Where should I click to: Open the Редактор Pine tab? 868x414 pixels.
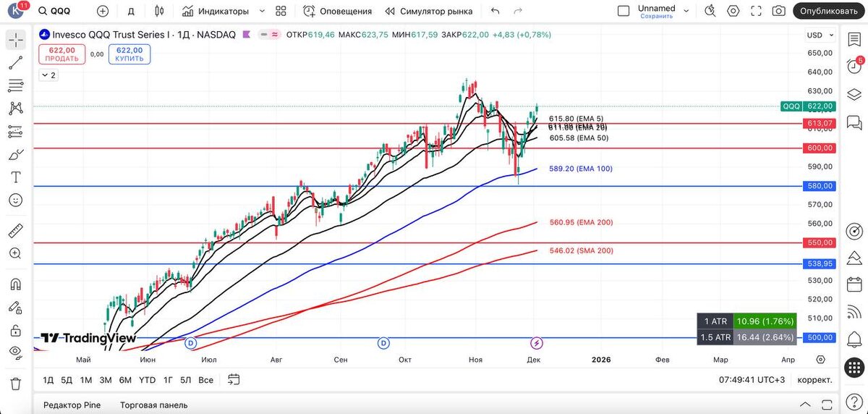coord(72,405)
